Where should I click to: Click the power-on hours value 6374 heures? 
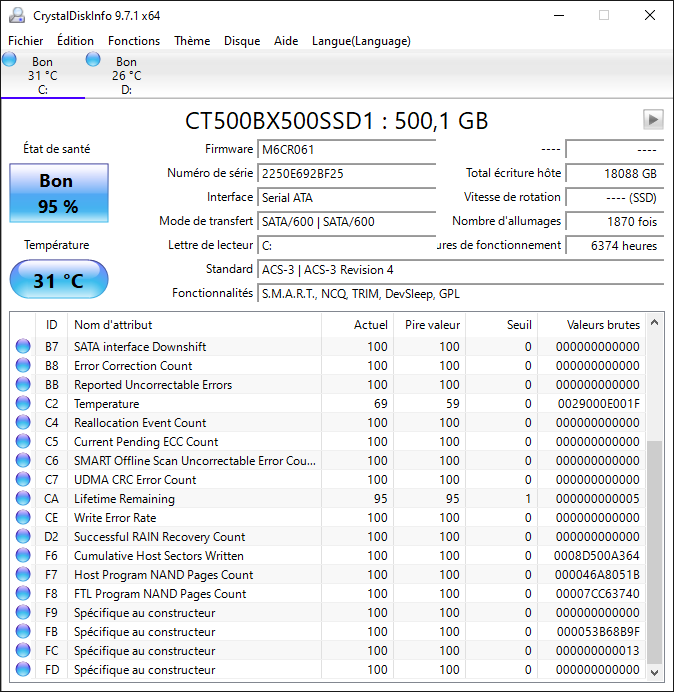(614, 245)
